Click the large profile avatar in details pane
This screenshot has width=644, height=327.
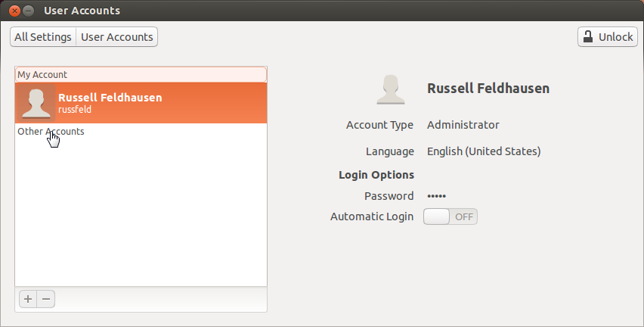tap(392, 89)
